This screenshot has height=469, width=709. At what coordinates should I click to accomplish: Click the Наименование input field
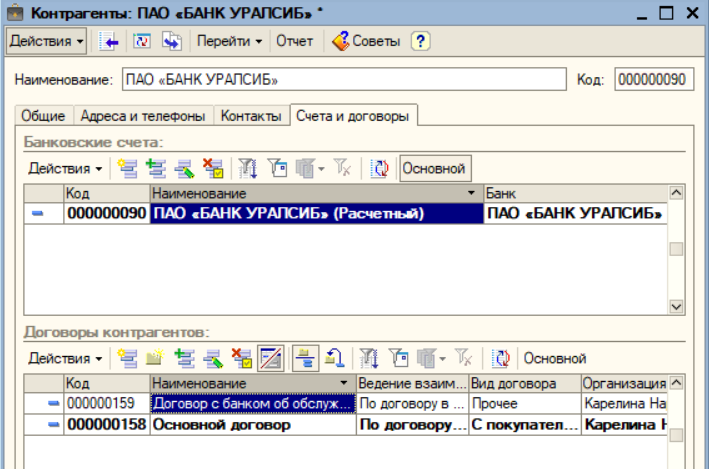344,79
